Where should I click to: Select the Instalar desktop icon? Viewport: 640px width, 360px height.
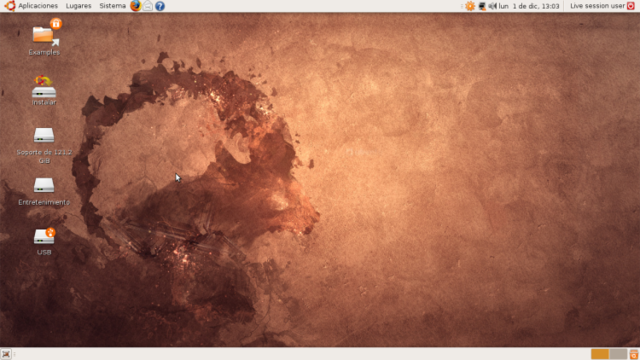[x=44, y=87]
